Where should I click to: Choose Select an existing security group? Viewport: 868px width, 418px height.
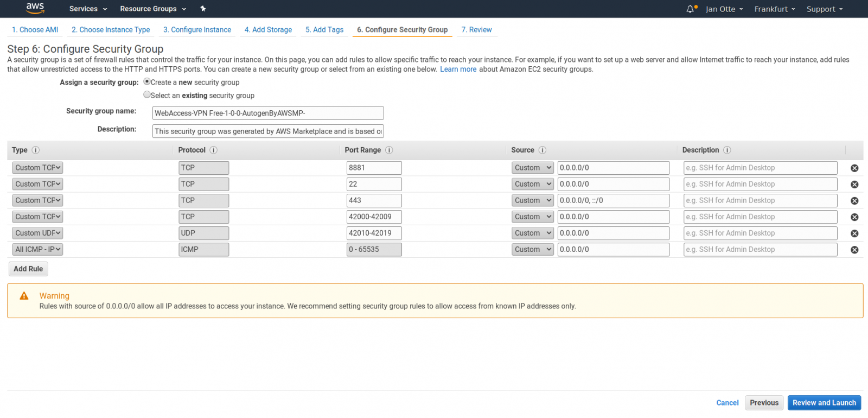(x=147, y=95)
